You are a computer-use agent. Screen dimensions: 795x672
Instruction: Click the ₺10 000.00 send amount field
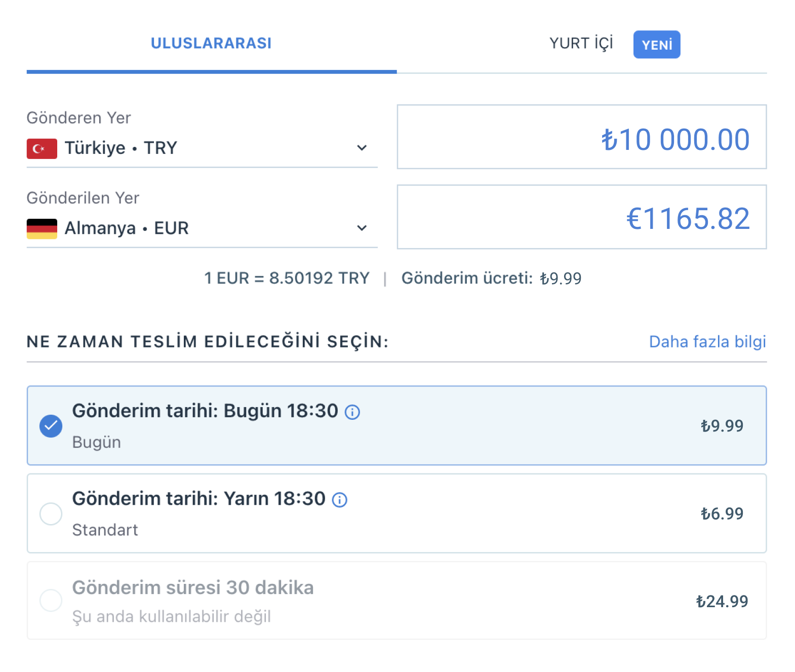click(x=581, y=137)
